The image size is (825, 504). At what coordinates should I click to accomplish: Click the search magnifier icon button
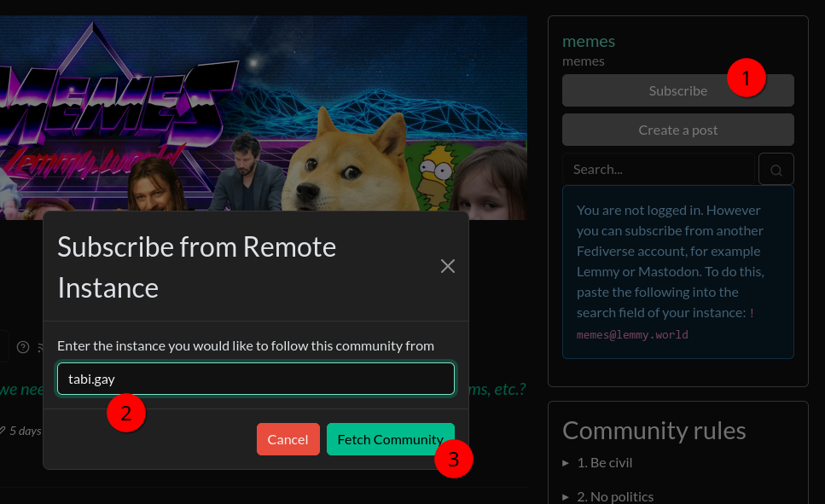[776, 170]
